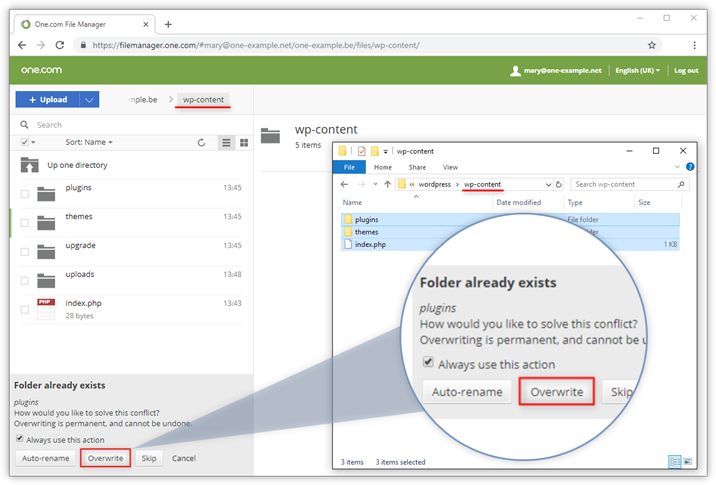Image resolution: width=716 pixels, height=485 pixels.
Task: Expand the select-all checkbox dropdown arrow
Action: [33, 142]
